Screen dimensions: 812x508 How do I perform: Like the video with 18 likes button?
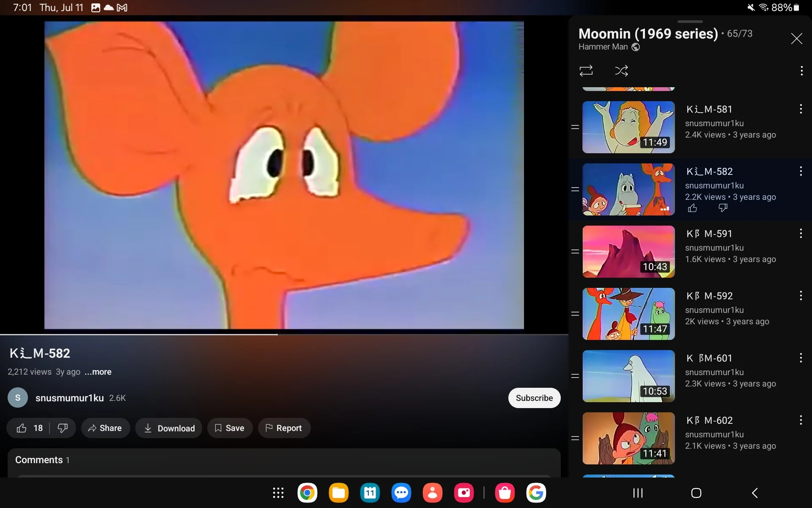[29, 428]
